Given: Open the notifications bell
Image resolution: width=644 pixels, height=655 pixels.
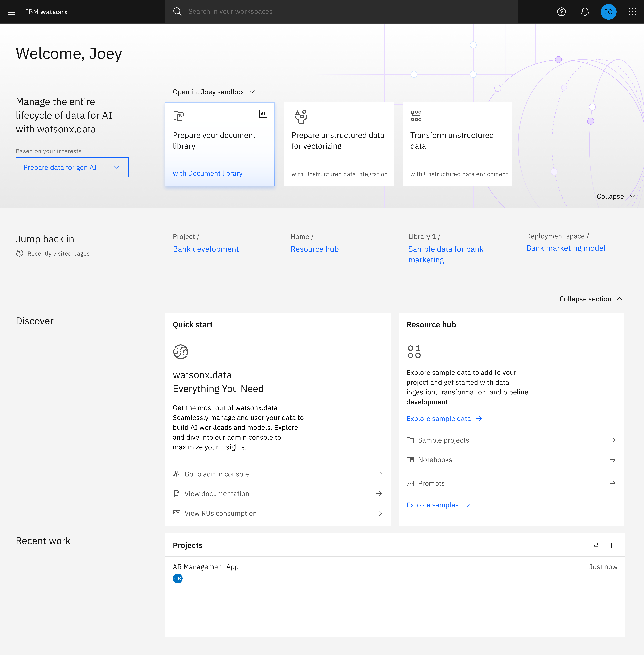Looking at the screenshot, I should [x=585, y=12].
